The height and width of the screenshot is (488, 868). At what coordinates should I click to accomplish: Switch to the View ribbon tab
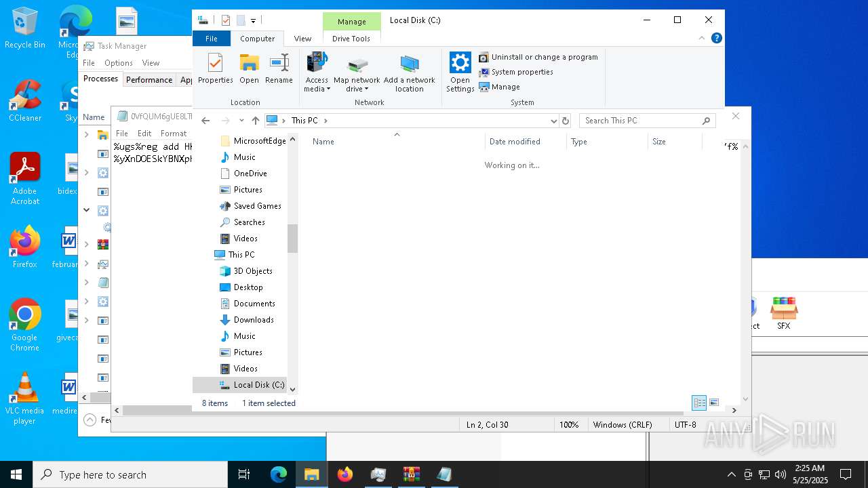click(x=302, y=39)
